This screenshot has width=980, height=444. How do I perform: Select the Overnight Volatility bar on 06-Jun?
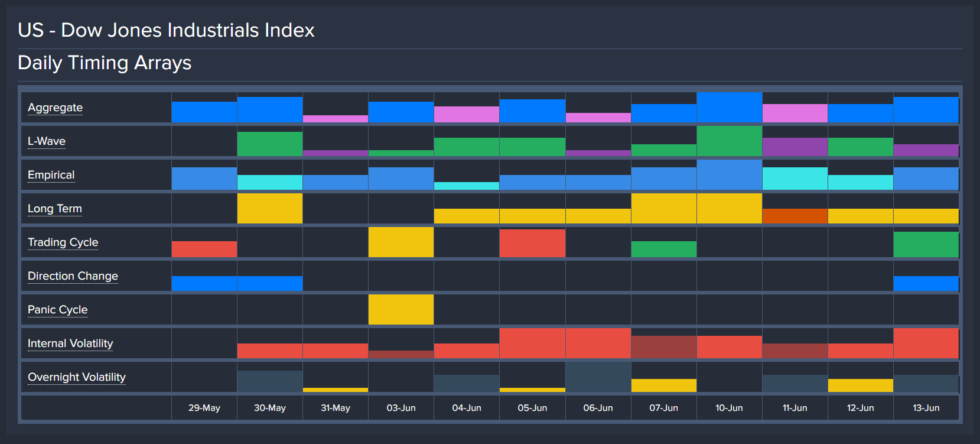[x=598, y=377]
